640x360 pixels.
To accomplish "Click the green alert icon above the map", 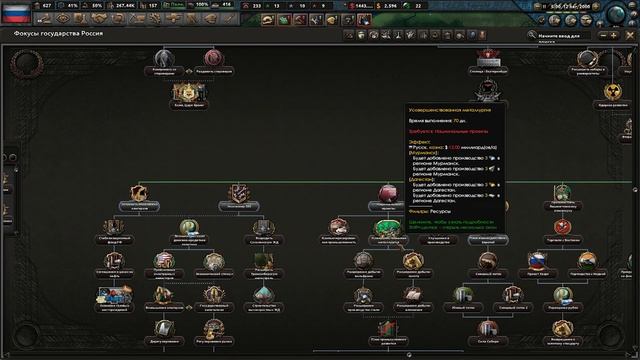I will [x=284, y=20].
